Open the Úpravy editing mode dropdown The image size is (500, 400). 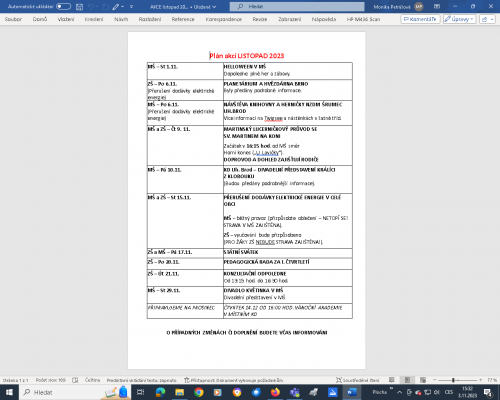coord(459,19)
